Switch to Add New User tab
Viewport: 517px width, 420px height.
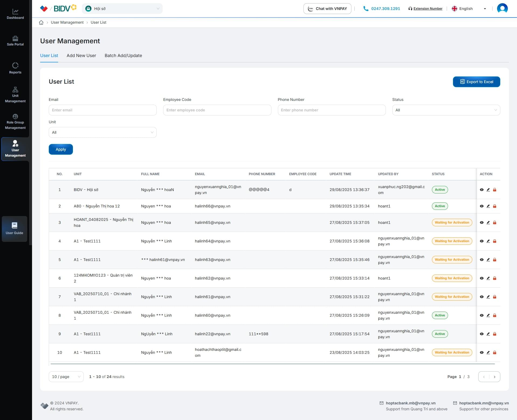(x=81, y=56)
